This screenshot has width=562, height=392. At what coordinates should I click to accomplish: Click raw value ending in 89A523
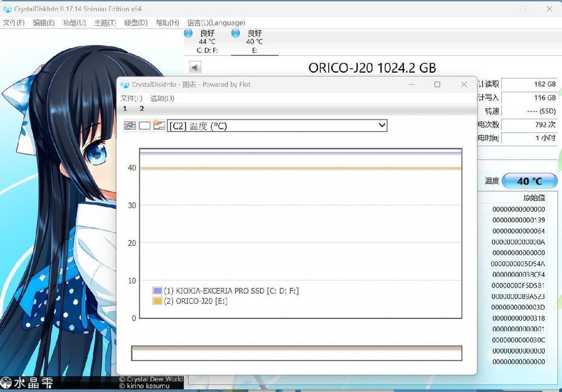coord(518,296)
